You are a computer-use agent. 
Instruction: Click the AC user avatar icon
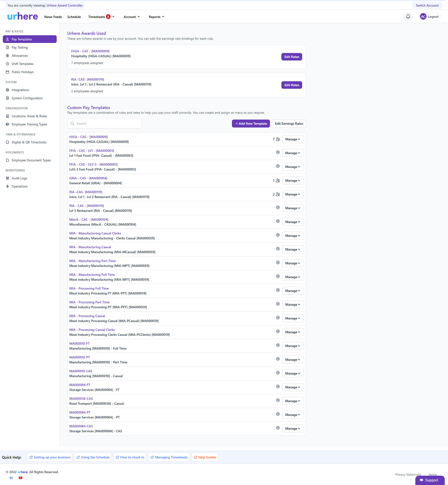(x=423, y=17)
